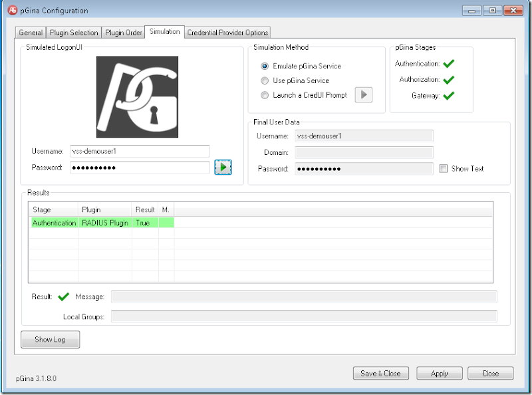The image size is (532, 395).
Task: Click Save & Close button
Action: [380, 373]
